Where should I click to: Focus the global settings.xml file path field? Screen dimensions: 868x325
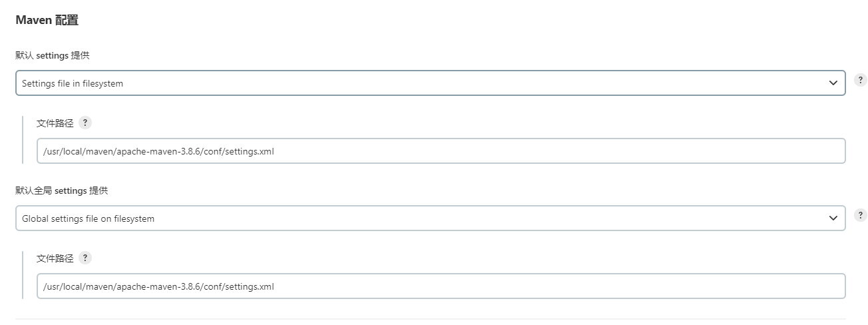point(441,286)
